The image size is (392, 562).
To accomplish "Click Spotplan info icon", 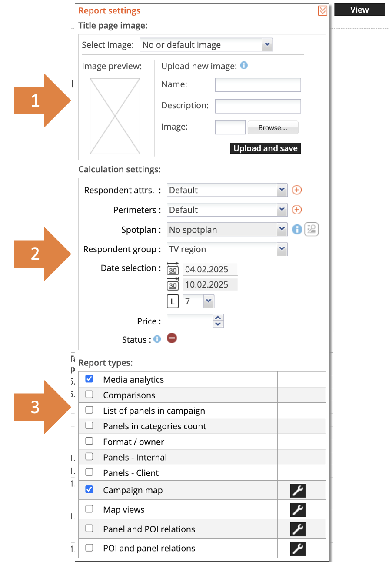I will (297, 230).
